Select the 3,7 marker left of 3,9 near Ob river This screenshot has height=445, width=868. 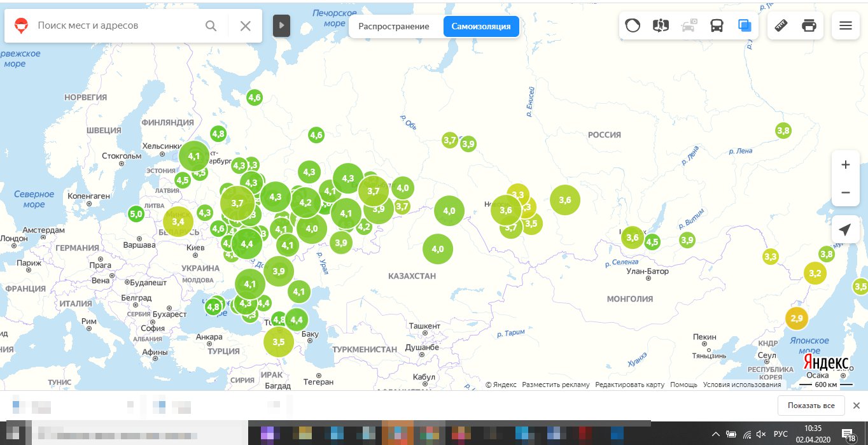[x=450, y=140]
